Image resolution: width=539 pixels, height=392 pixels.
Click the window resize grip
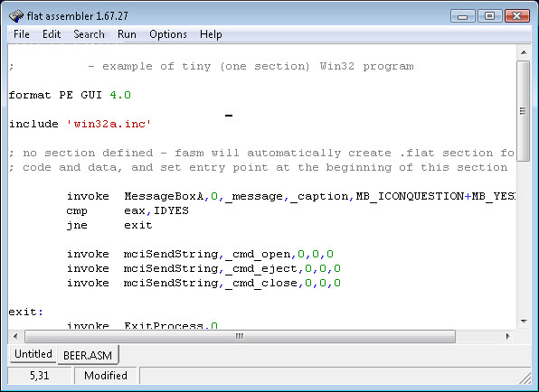click(x=525, y=378)
